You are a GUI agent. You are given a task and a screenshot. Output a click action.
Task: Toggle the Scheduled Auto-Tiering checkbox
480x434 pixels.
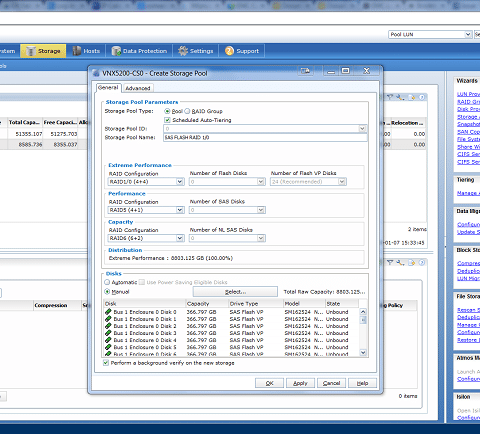point(167,120)
